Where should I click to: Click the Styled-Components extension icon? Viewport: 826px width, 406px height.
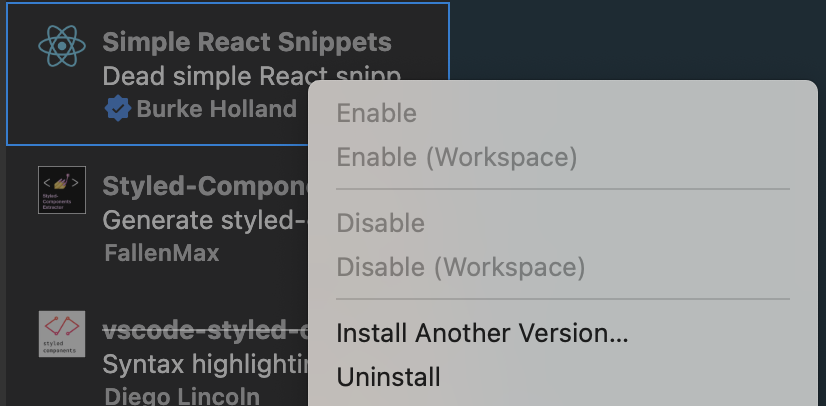(x=62, y=190)
